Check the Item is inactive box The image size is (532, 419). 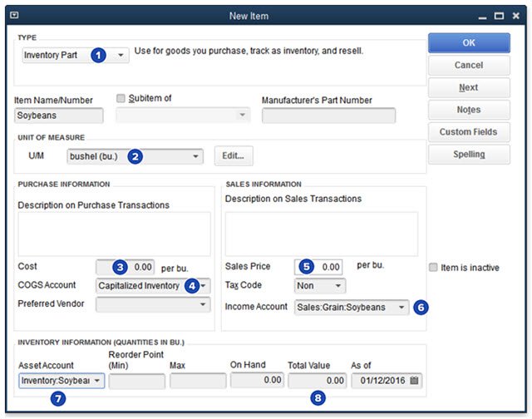(433, 268)
